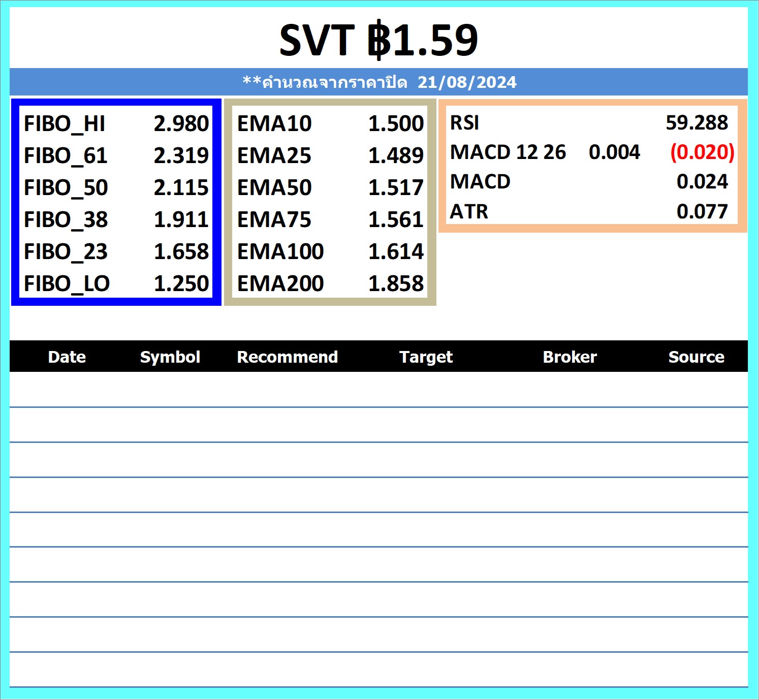
Task: Click the red MACD value (0.020)
Action: (x=702, y=152)
